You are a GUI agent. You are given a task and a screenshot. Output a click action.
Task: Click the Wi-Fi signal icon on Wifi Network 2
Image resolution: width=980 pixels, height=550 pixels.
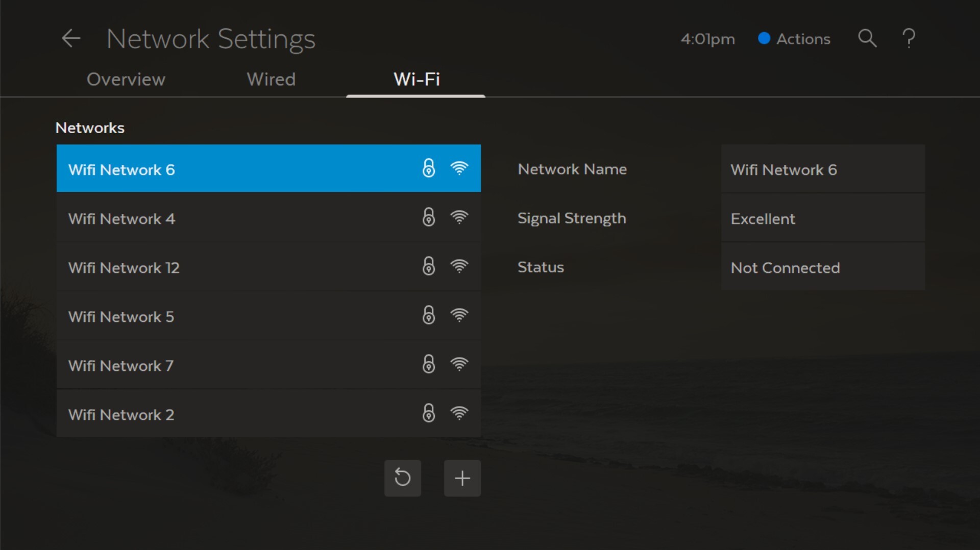pyautogui.click(x=460, y=414)
